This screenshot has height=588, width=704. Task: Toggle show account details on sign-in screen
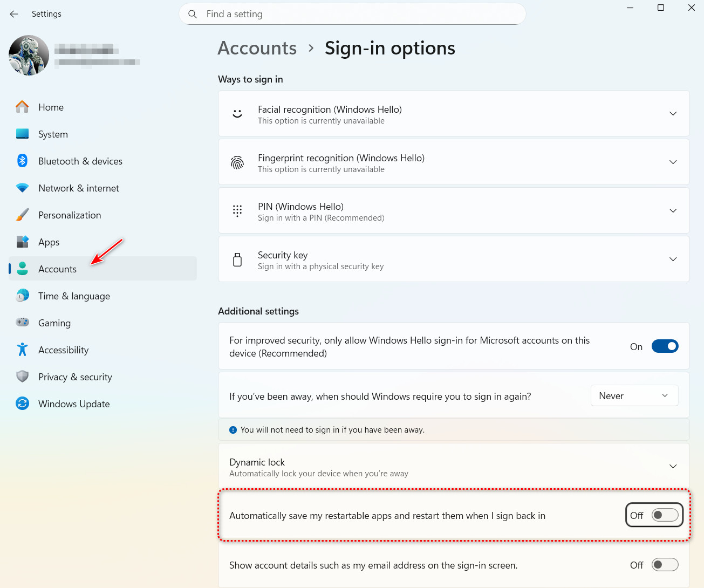click(665, 565)
